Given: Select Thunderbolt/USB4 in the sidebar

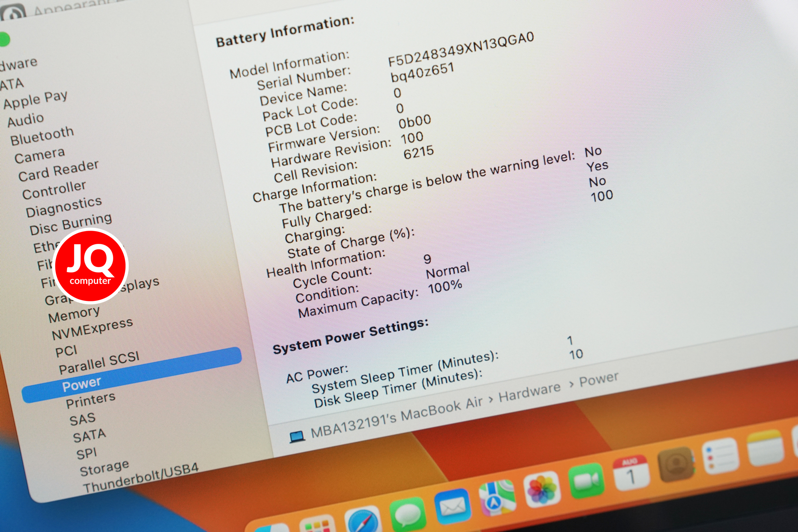Looking at the screenshot, I should click(141, 478).
